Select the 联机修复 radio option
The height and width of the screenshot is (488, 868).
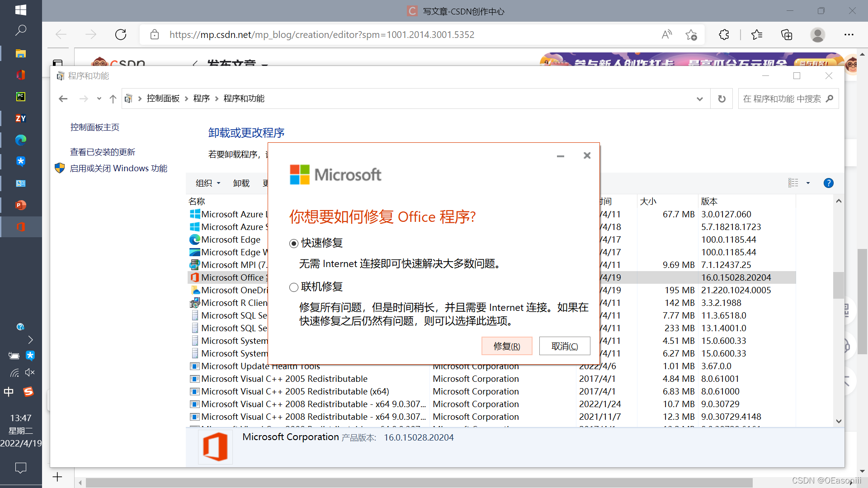294,287
